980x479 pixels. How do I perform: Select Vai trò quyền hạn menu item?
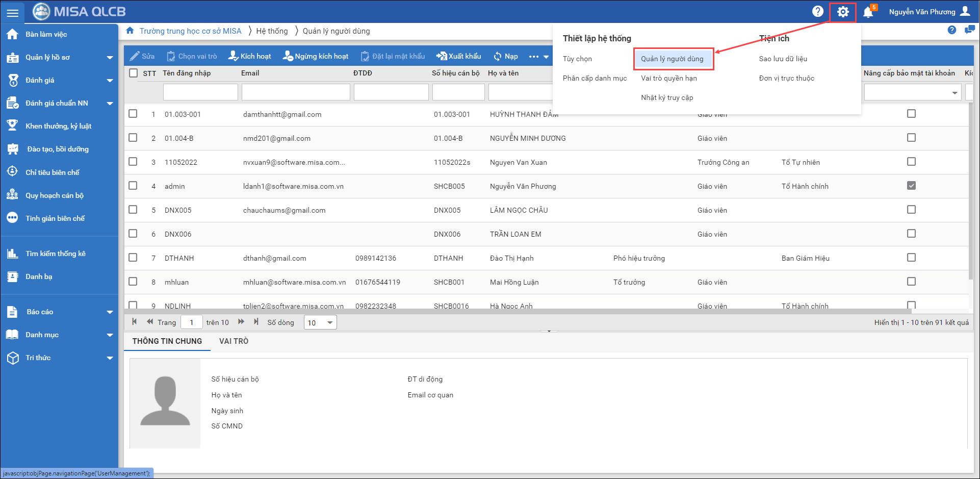pyautogui.click(x=668, y=78)
